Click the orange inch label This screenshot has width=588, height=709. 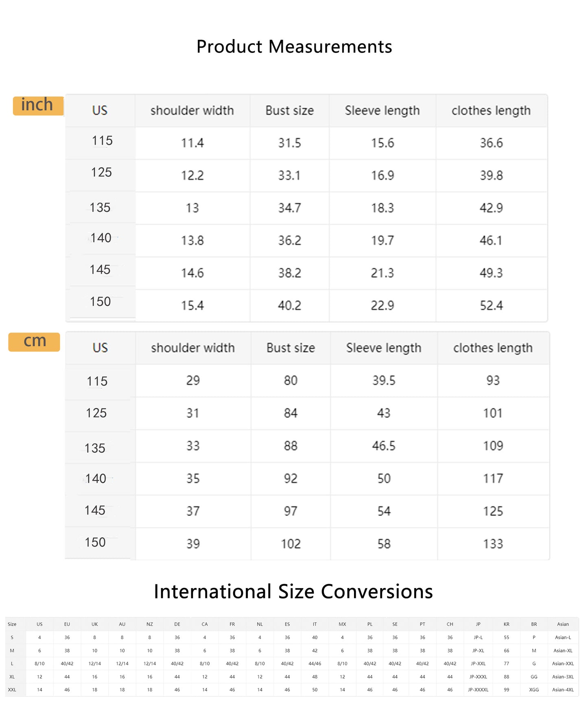coord(38,105)
